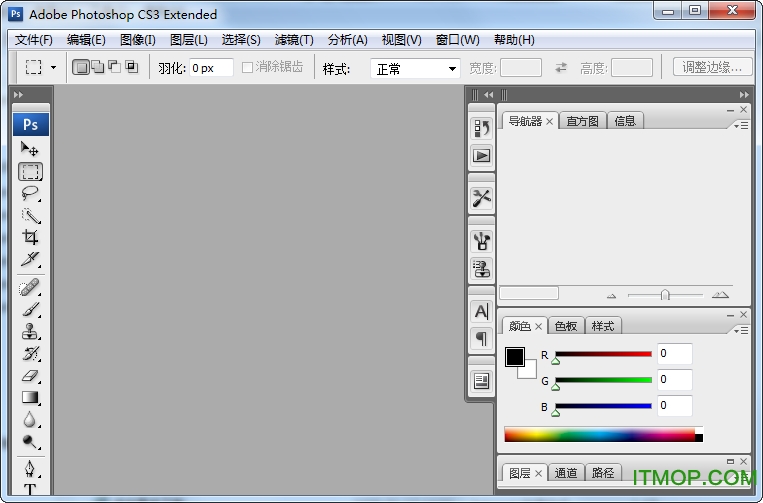
Task: Open the Character panel icon
Action: (x=482, y=311)
